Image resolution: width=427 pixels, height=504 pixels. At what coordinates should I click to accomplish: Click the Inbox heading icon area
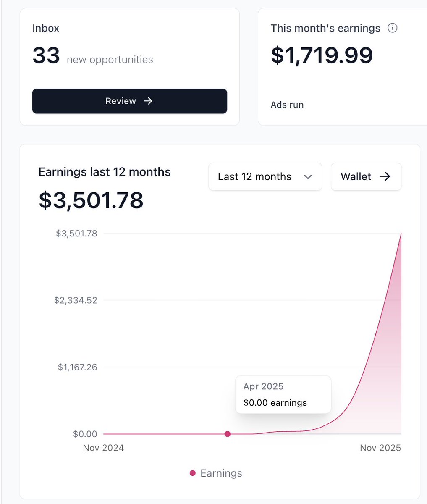click(x=45, y=28)
